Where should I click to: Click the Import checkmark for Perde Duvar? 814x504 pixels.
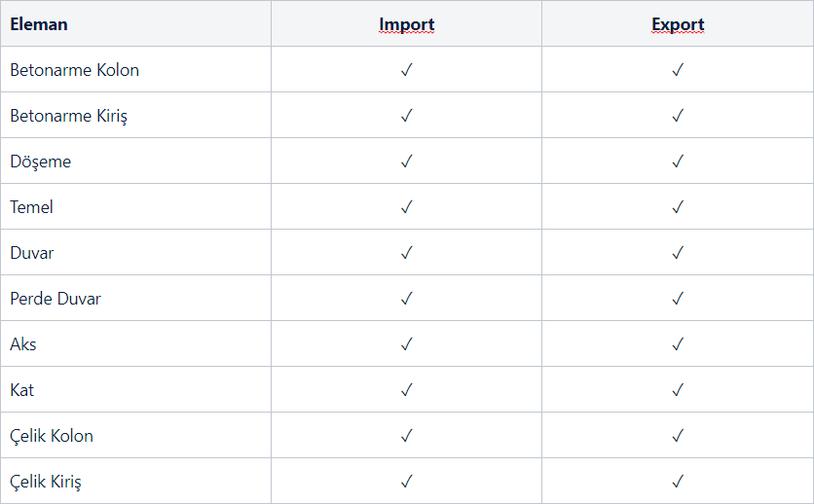tap(407, 299)
